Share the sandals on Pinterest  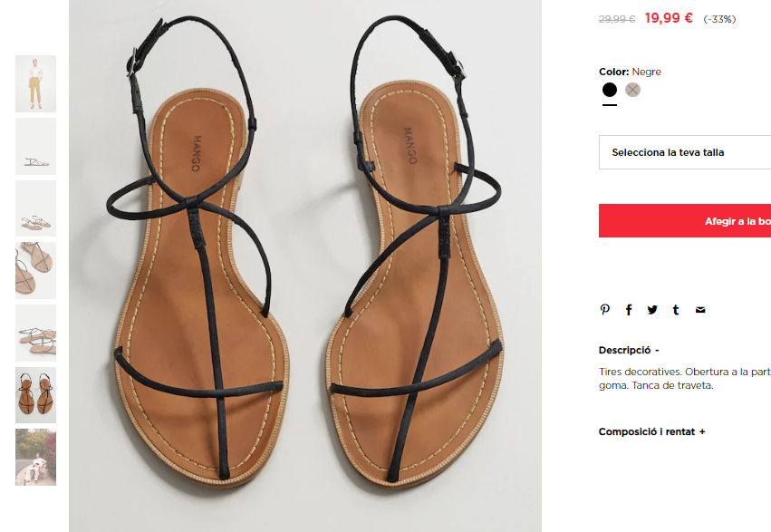pyautogui.click(x=605, y=310)
